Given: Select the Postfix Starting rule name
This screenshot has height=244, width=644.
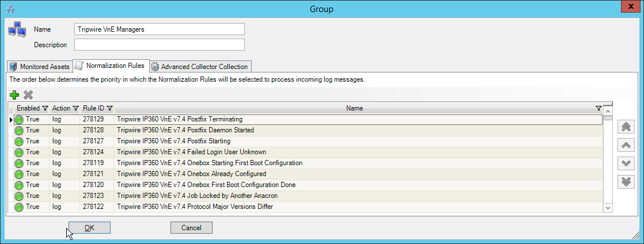Looking at the screenshot, I should [x=174, y=141].
